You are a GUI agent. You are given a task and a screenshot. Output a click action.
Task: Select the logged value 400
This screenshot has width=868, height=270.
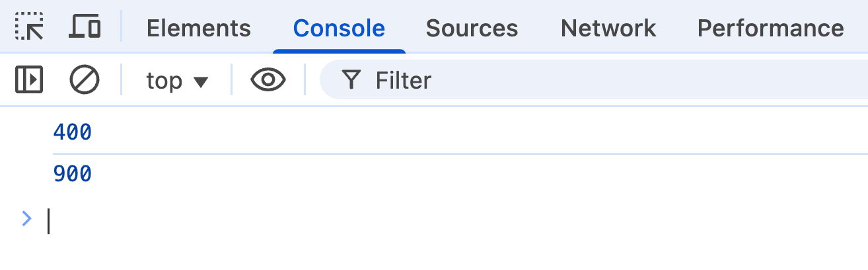coord(72,132)
